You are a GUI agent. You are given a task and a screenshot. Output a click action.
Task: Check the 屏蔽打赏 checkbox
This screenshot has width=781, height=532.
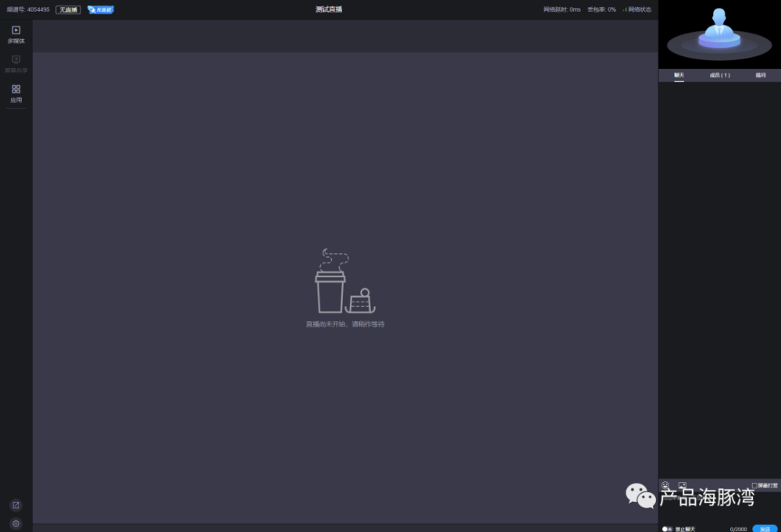(754, 485)
